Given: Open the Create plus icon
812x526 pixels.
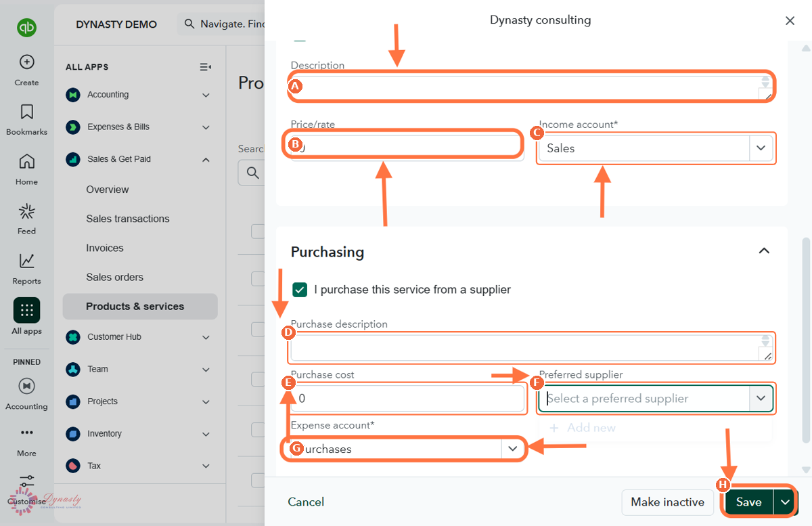Looking at the screenshot, I should point(26,62).
